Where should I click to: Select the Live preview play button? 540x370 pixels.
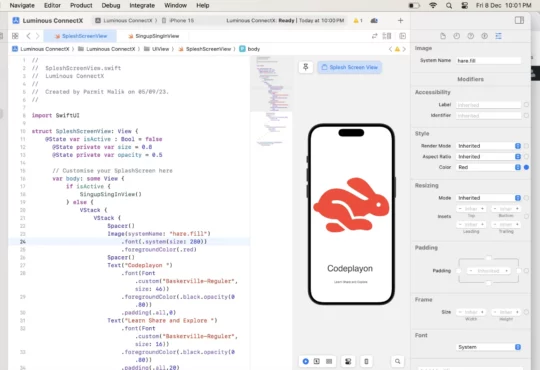[x=305, y=361]
